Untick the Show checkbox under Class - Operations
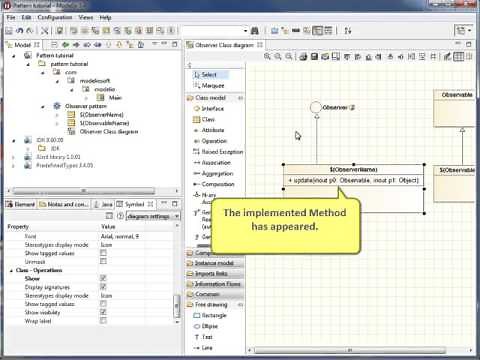Viewport: 480px width, 360px height. [x=103, y=278]
